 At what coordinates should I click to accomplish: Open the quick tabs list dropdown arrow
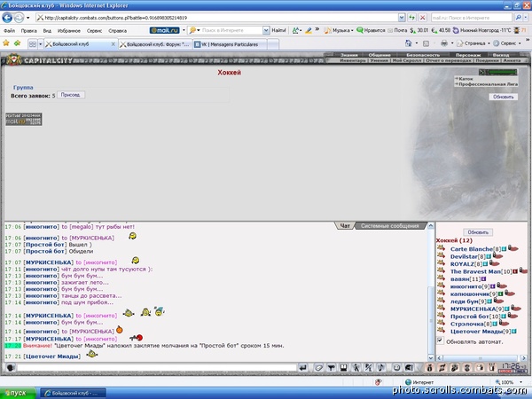coord(41,44)
